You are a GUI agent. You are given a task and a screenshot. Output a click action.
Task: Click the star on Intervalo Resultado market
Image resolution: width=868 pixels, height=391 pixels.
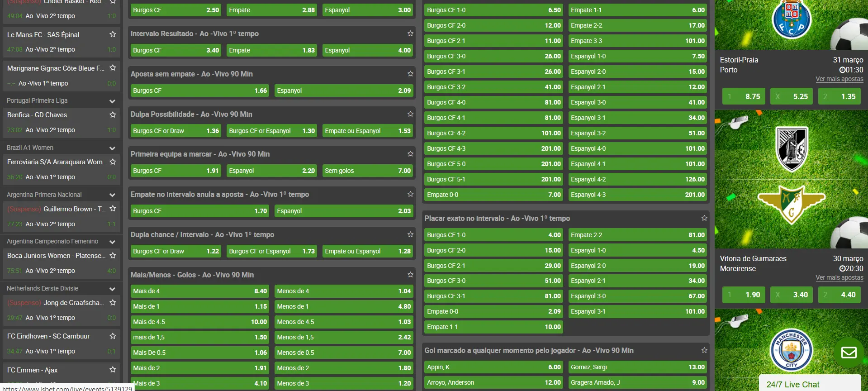(410, 33)
